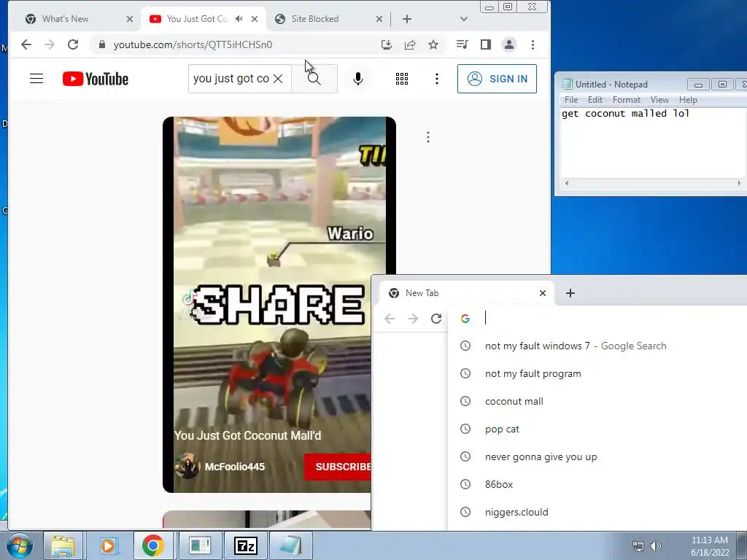Open Chrome media controls icon
747x560 pixels.
tap(462, 44)
